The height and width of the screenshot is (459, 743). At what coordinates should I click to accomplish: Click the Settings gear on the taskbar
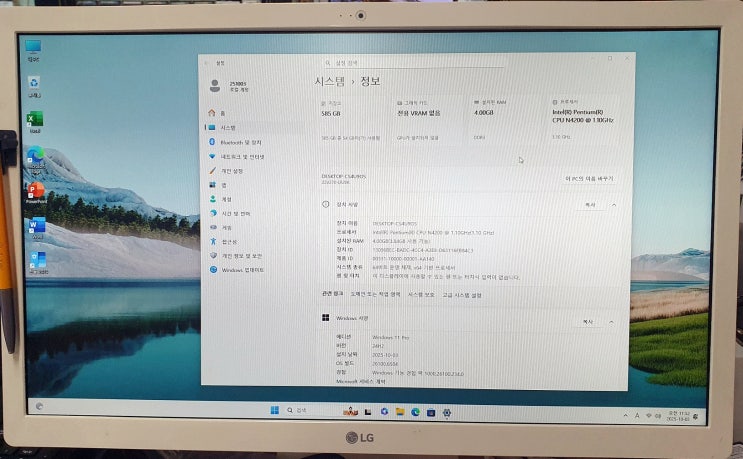[x=446, y=413]
